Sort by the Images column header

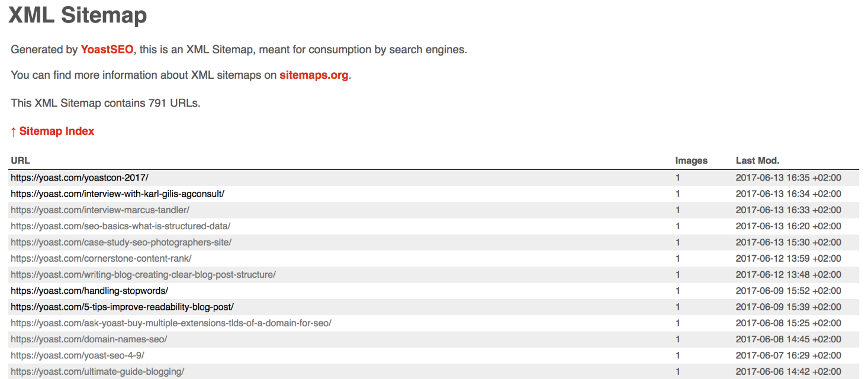pyautogui.click(x=691, y=160)
